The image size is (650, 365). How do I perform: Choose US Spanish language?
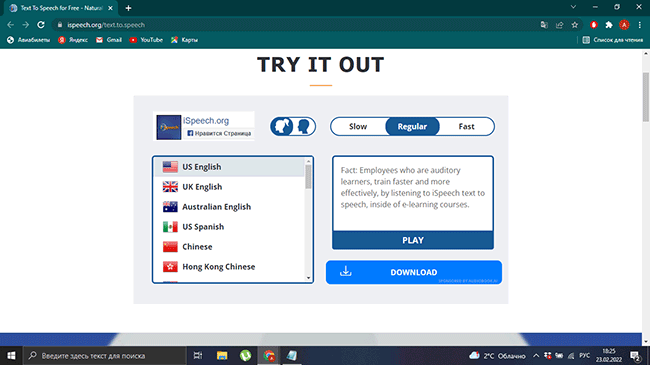pyautogui.click(x=229, y=226)
